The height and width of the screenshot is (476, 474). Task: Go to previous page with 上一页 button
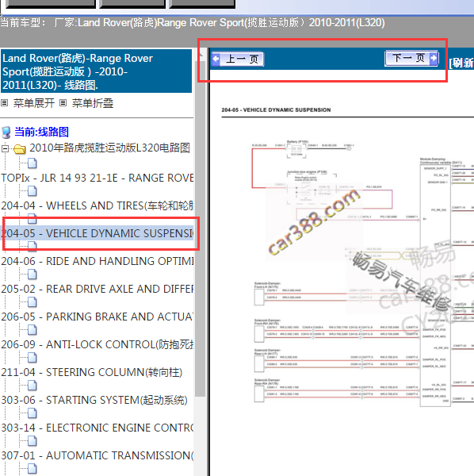238,59
